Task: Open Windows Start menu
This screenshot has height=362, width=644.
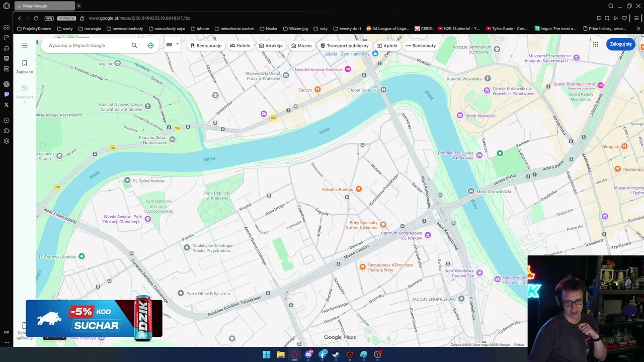Action: click(x=266, y=354)
